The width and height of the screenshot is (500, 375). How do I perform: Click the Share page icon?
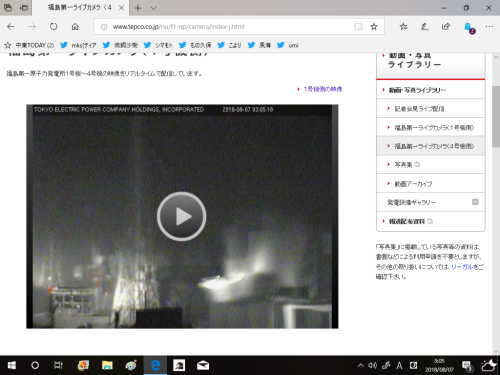[446, 26]
